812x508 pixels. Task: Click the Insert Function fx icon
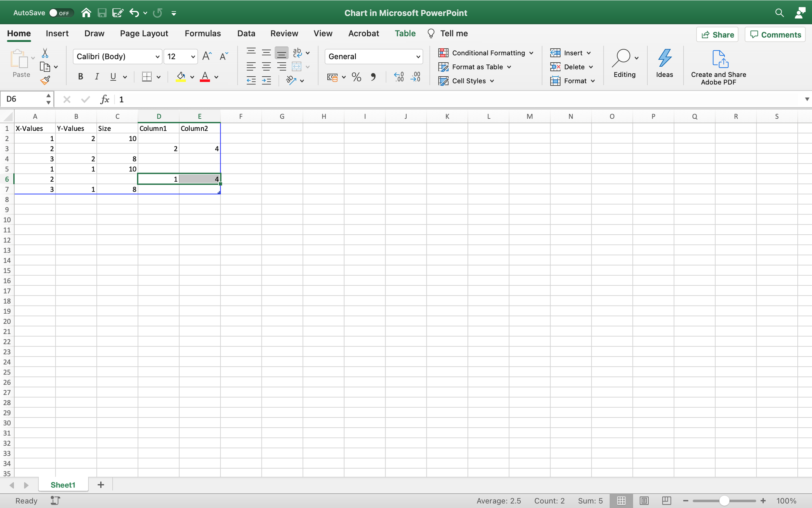105,99
